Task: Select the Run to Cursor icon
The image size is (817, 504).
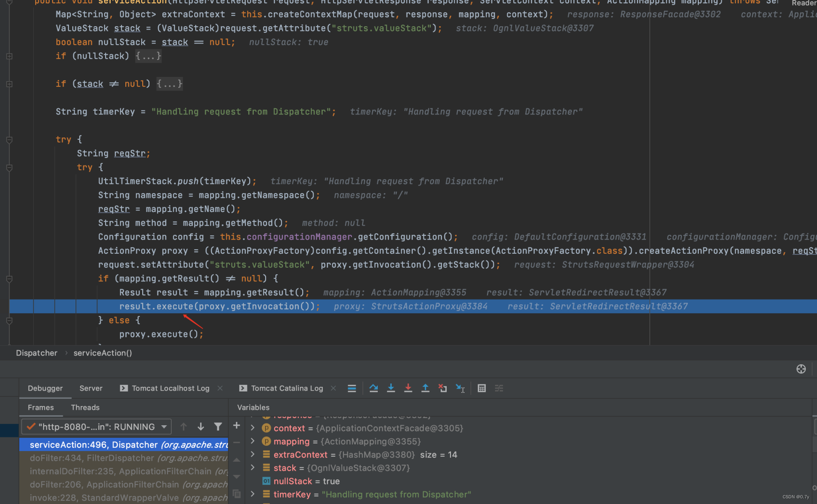Action: click(460, 388)
